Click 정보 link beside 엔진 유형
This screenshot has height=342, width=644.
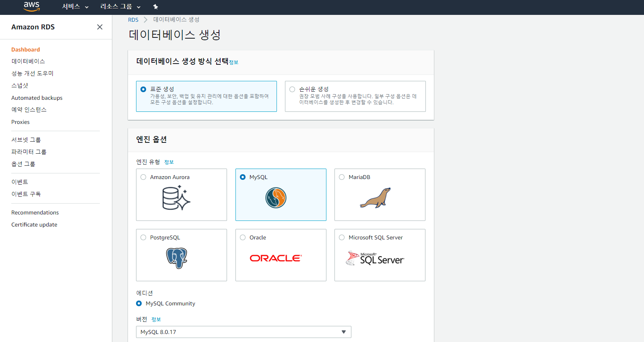point(169,162)
